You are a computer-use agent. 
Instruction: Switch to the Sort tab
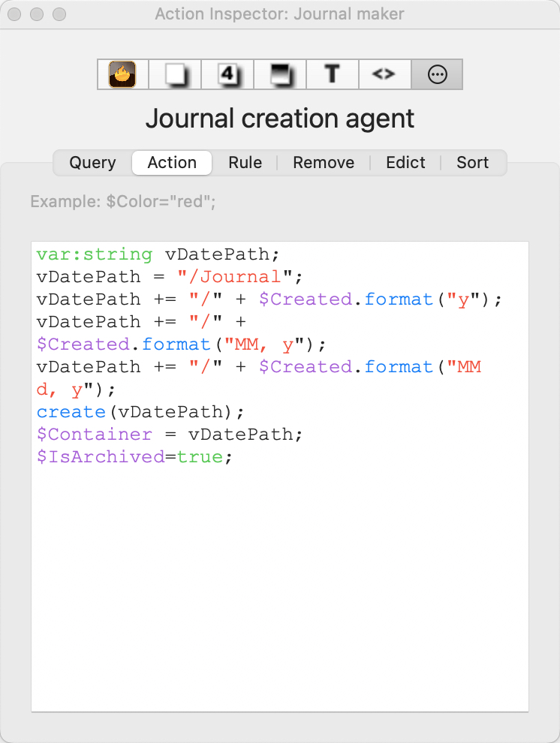click(x=472, y=163)
